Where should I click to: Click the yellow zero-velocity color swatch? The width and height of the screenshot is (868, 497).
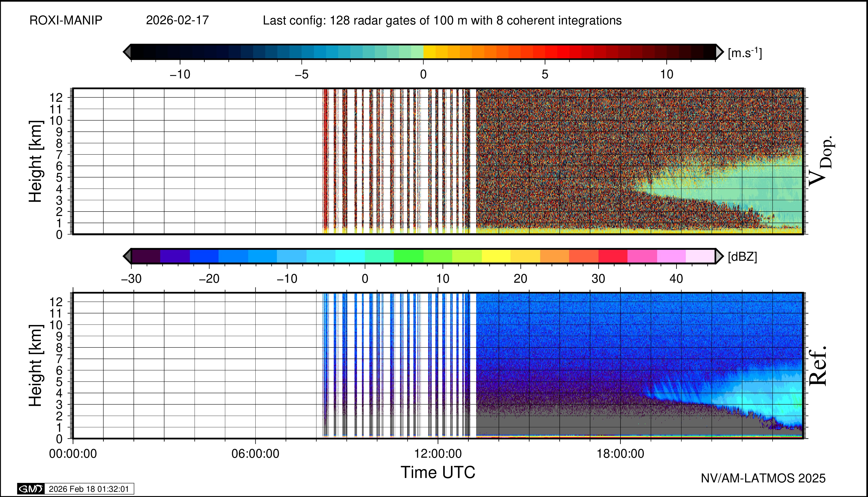pos(429,52)
